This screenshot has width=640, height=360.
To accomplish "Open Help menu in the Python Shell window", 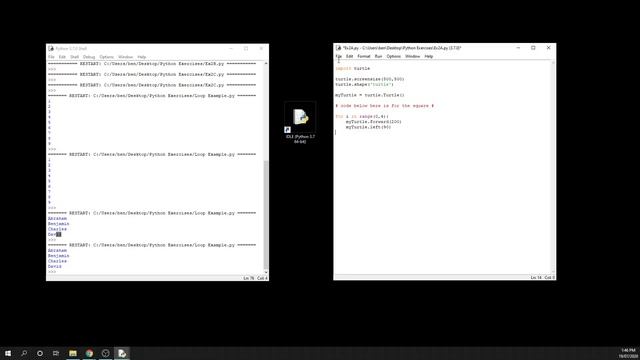I will pos(142,57).
